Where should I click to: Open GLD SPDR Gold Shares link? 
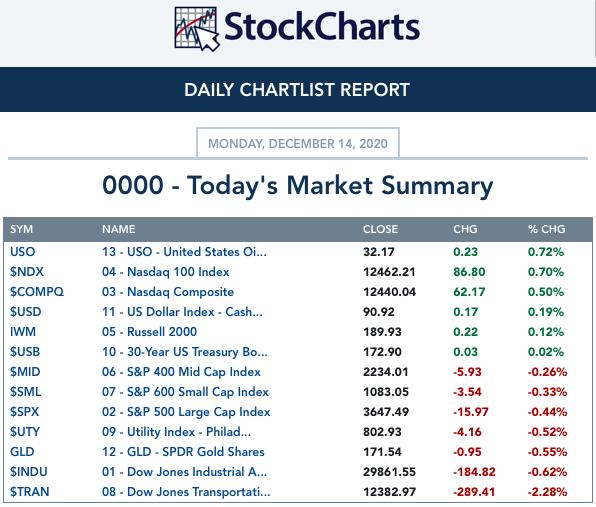(x=183, y=452)
